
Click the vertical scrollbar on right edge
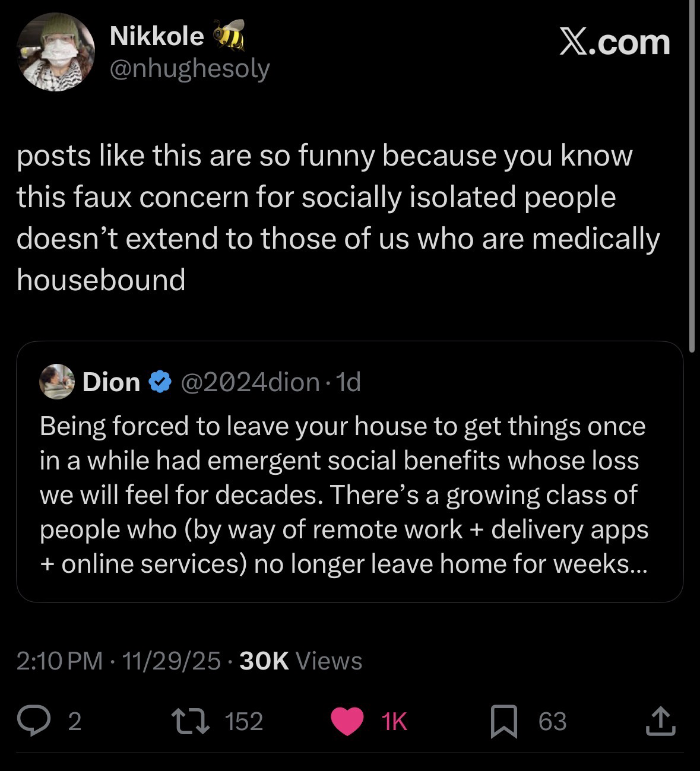[692, 178]
